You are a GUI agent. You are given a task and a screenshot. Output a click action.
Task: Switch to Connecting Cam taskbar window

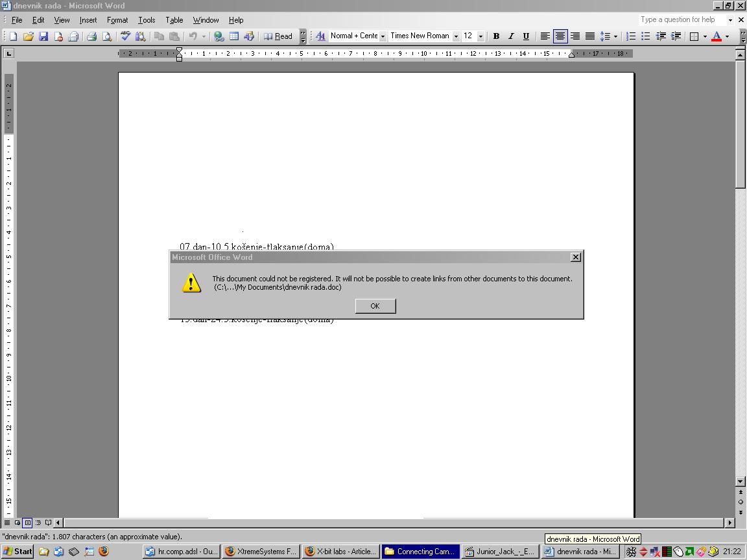click(x=420, y=552)
